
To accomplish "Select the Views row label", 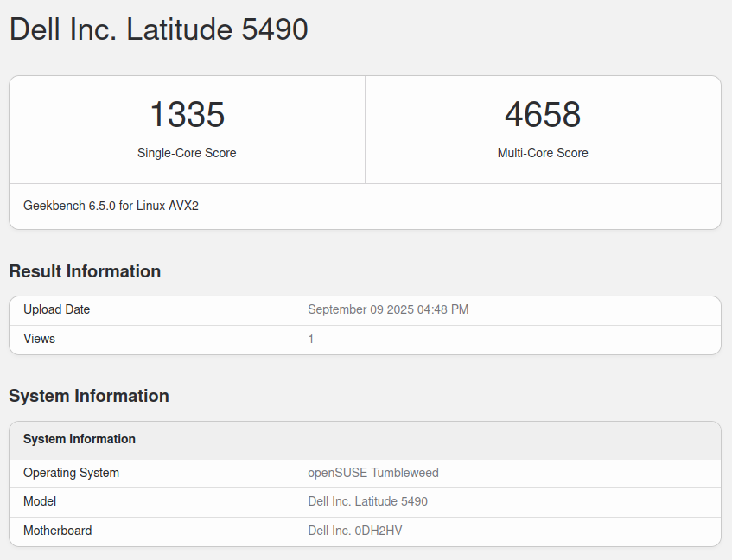I will [39, 339].
